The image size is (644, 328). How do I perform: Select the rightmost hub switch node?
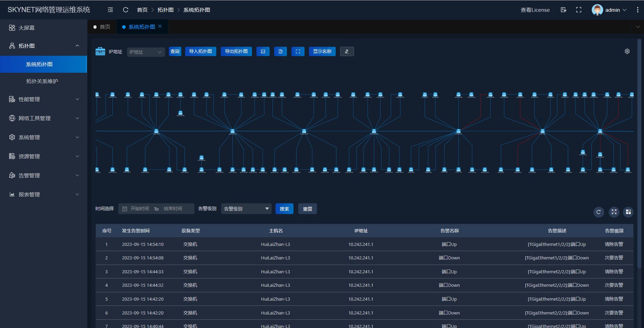pyautogui.click(x=600, y=131)
